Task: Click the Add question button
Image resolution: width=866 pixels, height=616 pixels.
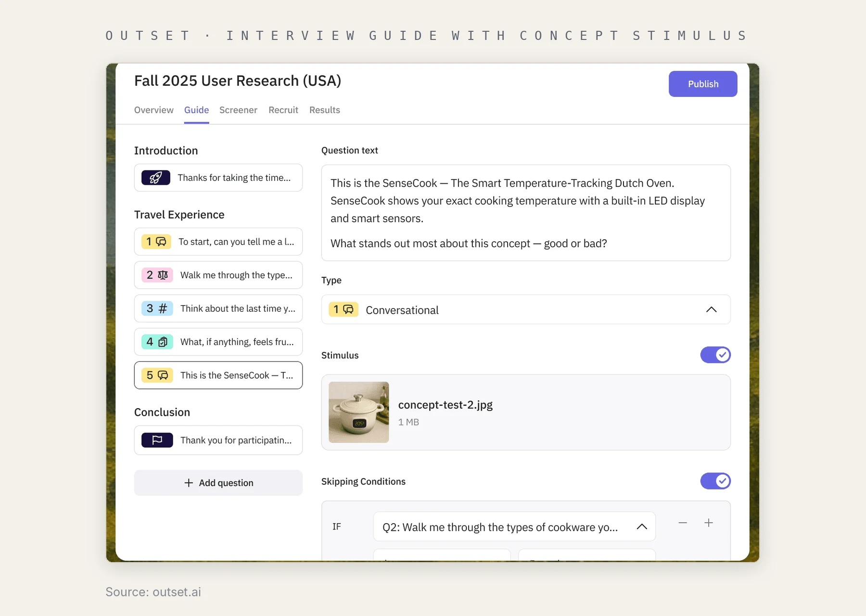Action: (218, 483)
